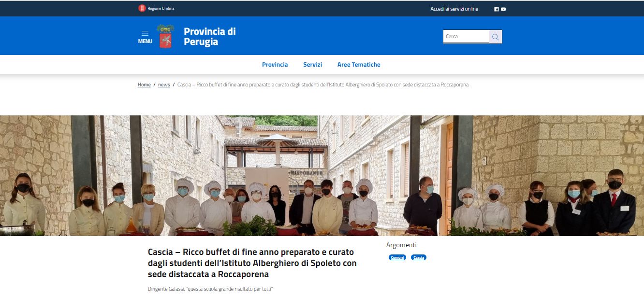Go to Home in the breadcrumb
Image resolution: width=644 pixels, height=295 pixels.
click(144, 84)
